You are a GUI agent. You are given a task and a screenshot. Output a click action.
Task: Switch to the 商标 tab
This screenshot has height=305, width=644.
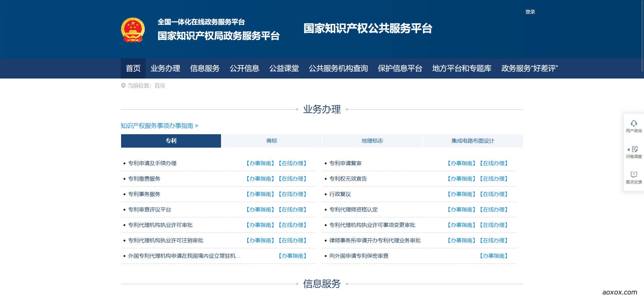click(x=271, y=141)
